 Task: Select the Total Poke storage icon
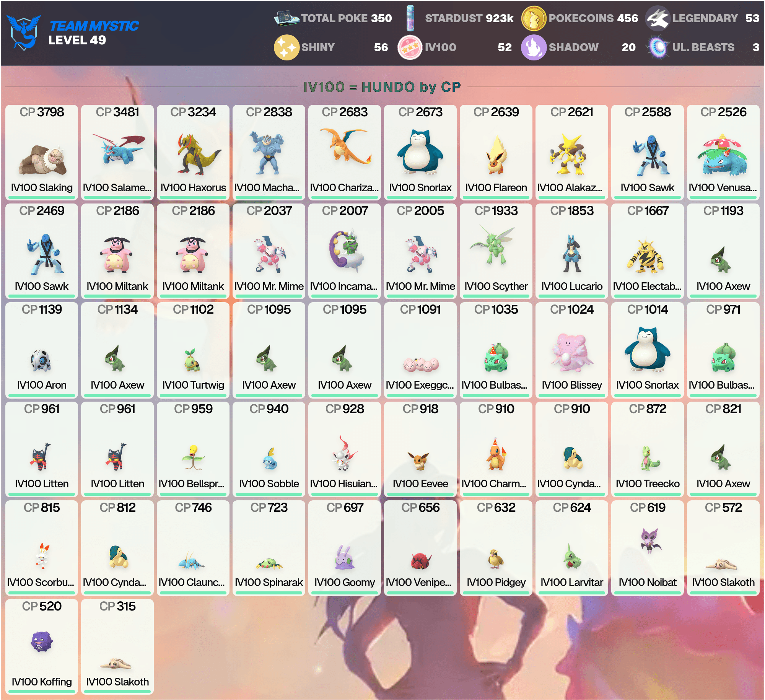[286, 18]
